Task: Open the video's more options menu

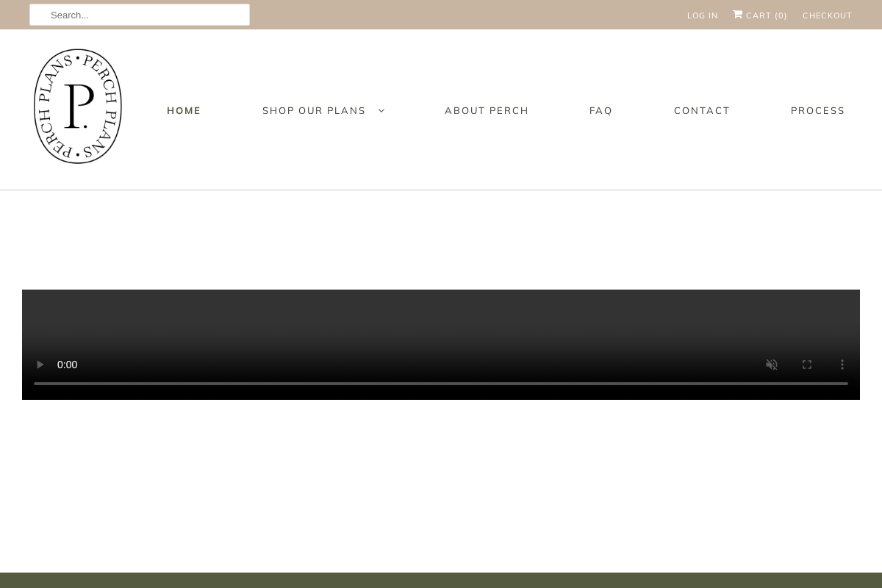Action: point(842,365)
